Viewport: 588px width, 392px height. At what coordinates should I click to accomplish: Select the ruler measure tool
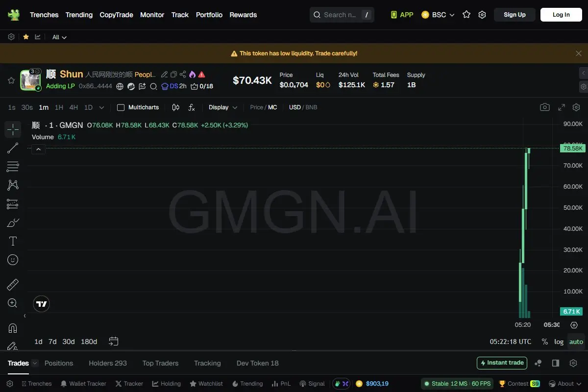[13, 284]
